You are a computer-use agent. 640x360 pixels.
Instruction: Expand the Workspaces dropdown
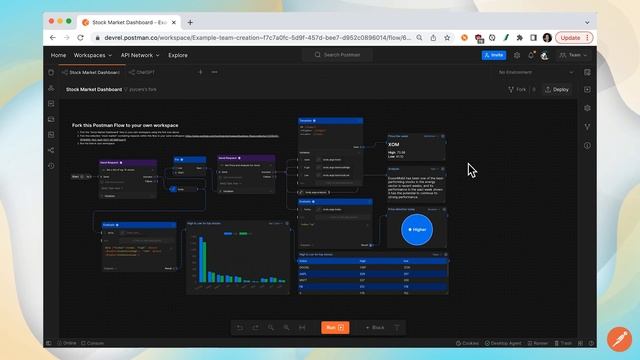tap(93, 55)
